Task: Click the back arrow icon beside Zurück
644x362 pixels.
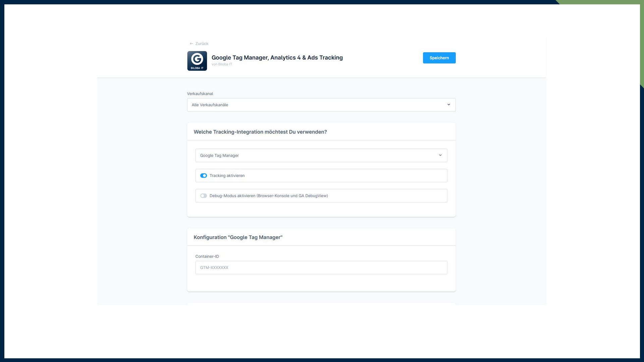Action: pos(191,44)
